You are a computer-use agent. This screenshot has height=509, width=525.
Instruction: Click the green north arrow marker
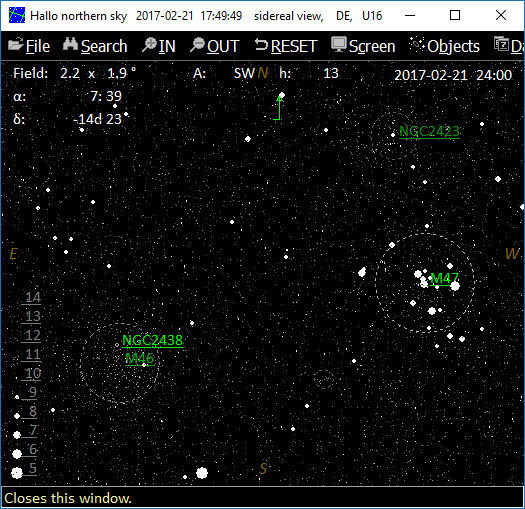(278, 108)
